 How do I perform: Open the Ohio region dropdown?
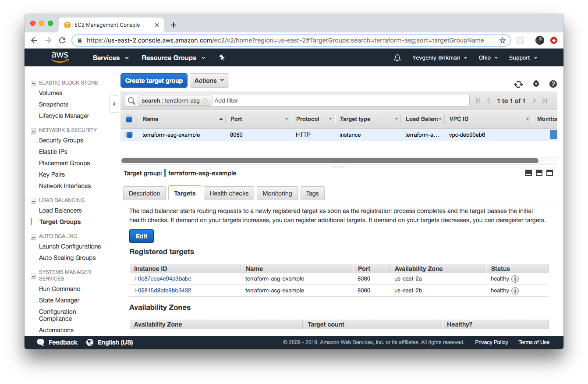tap(488, 58)
